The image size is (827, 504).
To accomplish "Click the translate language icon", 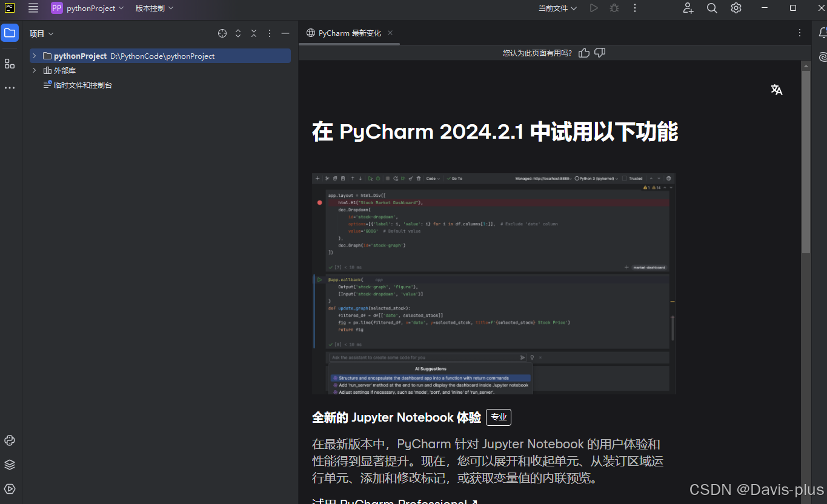I will (x=777, y=90).
